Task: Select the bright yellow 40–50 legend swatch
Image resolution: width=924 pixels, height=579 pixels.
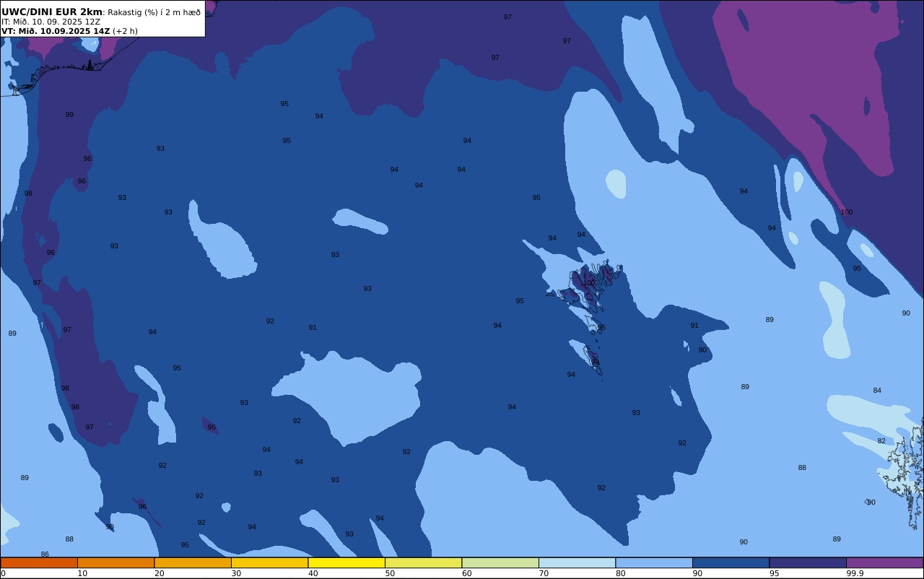Action: point(346,562)
